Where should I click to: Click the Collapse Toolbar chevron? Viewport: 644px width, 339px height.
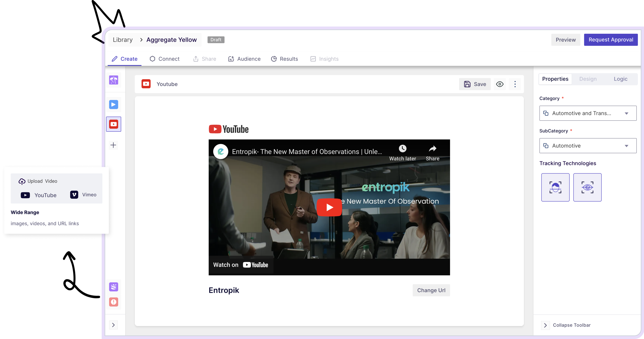pos(545,325)
